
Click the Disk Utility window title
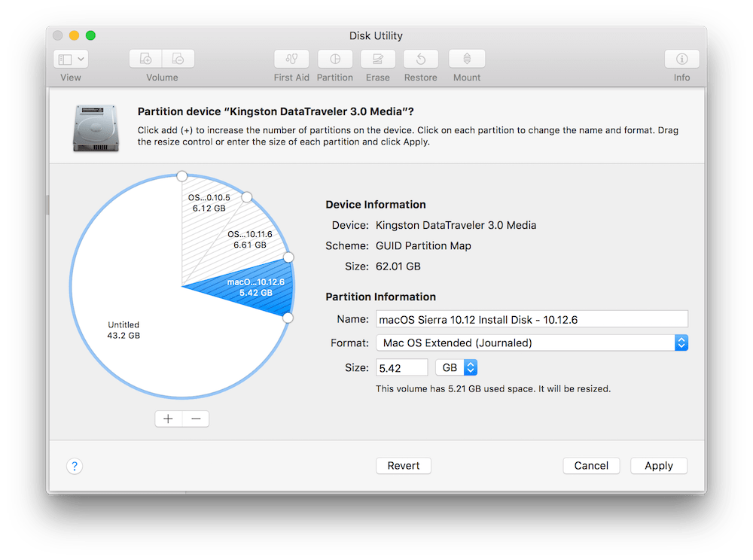(x=376, y=36)
